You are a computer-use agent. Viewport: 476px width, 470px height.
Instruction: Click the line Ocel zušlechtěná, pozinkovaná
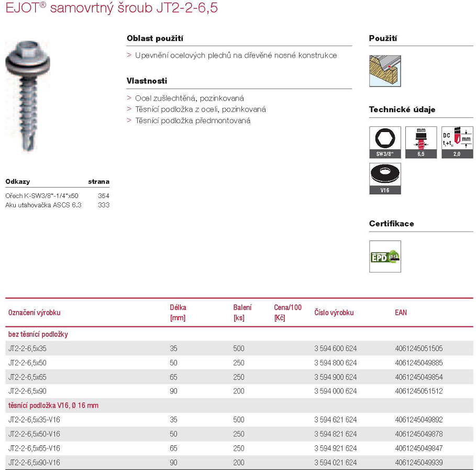coord(190,98)
